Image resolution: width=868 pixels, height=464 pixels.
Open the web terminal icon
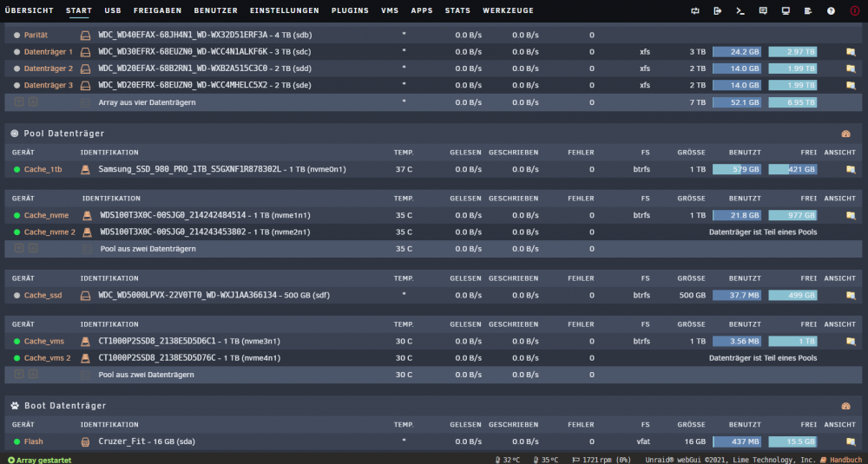[740, 11]
